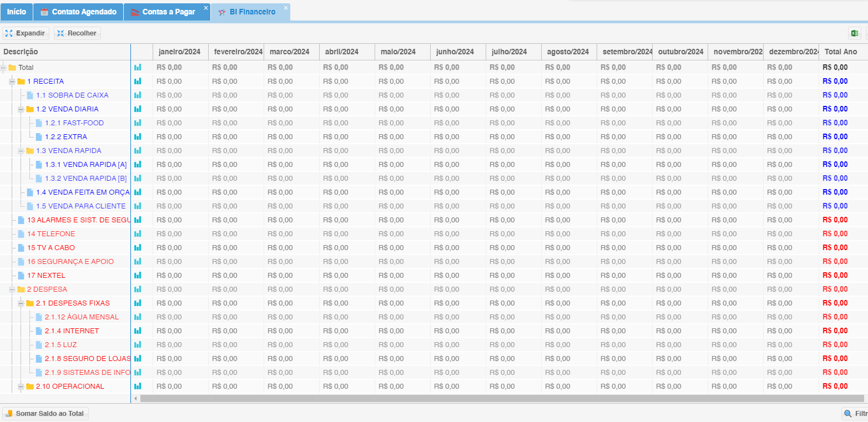The width and height of the screenshot is (868, 422).
Task: Click chart icon for 1.3 VENDA RAPIDA
Action: [138, 150]
